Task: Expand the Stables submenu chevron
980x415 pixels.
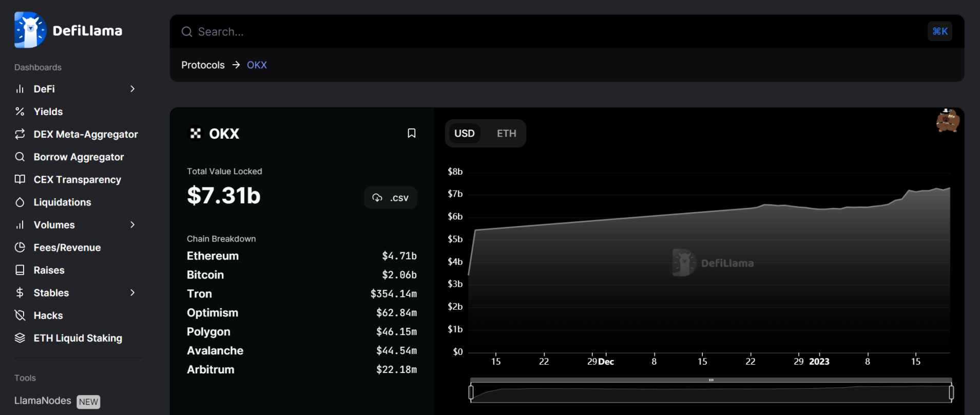Action: pyautogui.click(x=132, y=292)
